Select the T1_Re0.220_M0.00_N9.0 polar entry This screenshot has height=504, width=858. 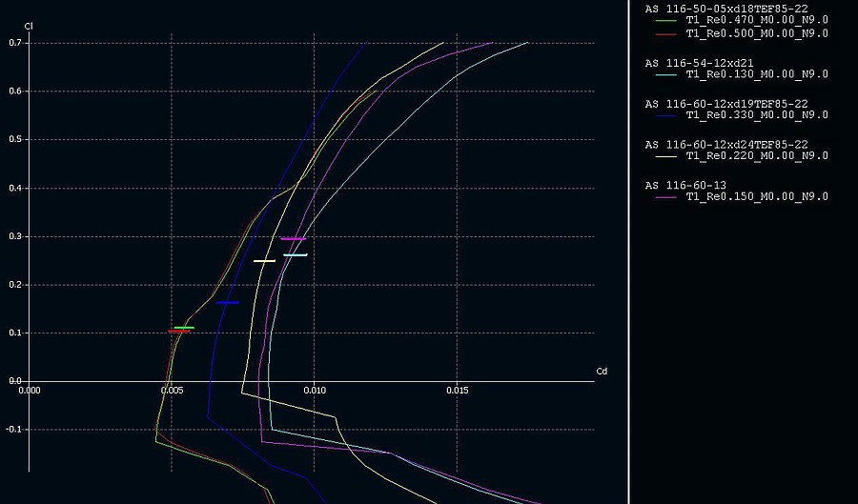click(x=757, y=156)
